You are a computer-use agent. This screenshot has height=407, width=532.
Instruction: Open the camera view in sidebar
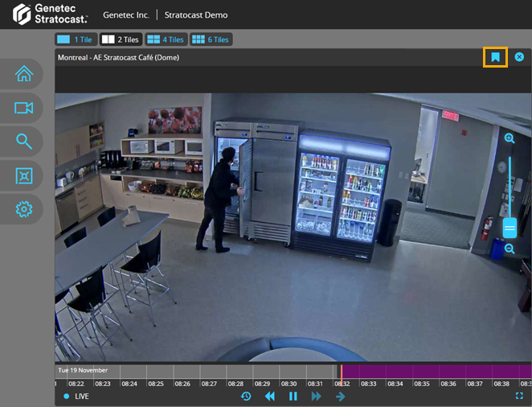tap(24, 108)
